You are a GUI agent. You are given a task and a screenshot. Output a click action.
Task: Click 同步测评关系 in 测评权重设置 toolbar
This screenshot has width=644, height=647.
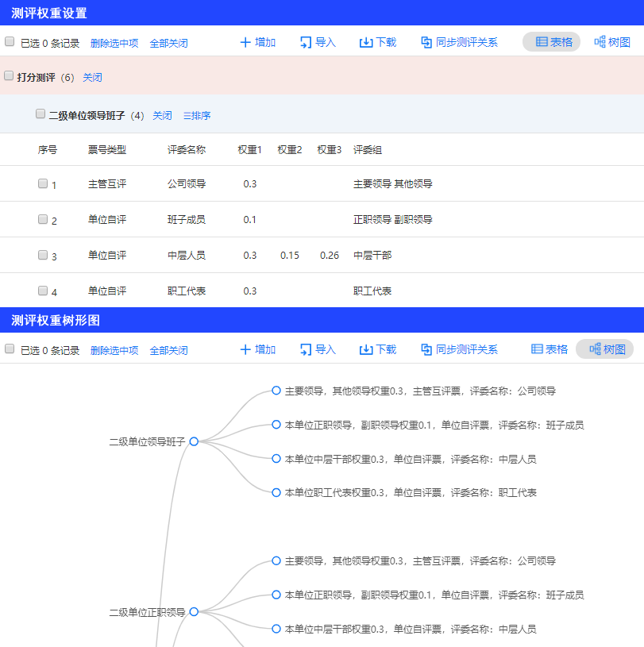[460, 43]
